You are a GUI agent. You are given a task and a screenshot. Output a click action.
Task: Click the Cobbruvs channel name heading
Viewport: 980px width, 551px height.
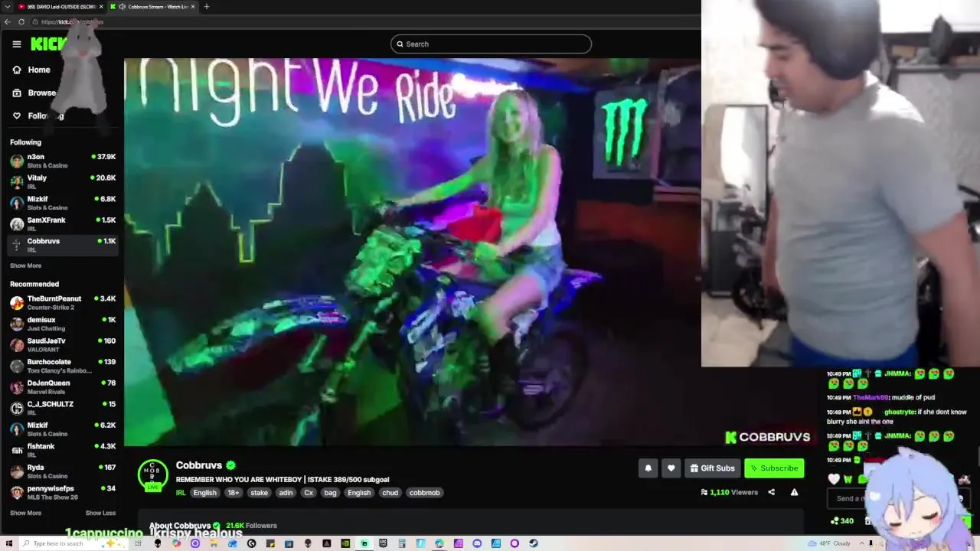(x=199, y=465)
